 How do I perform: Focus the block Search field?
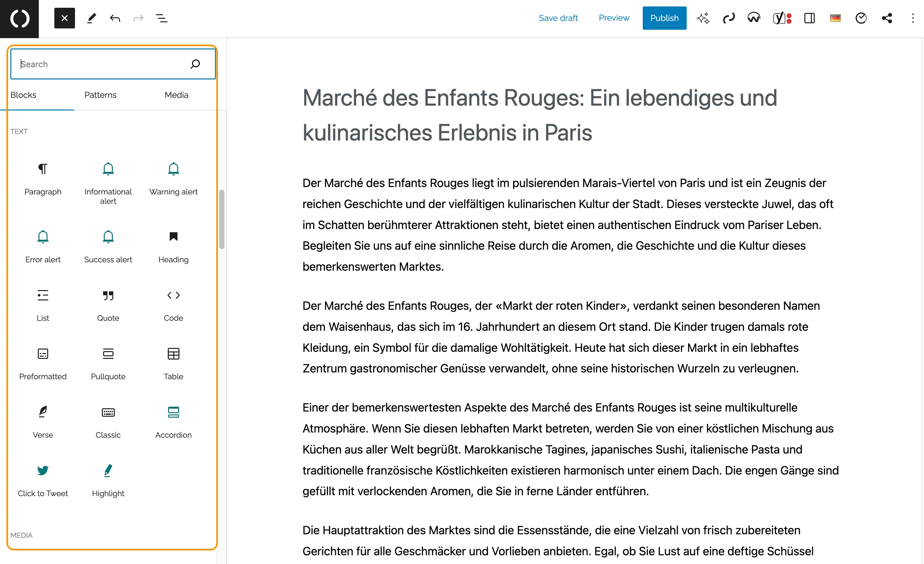(113, 64)
